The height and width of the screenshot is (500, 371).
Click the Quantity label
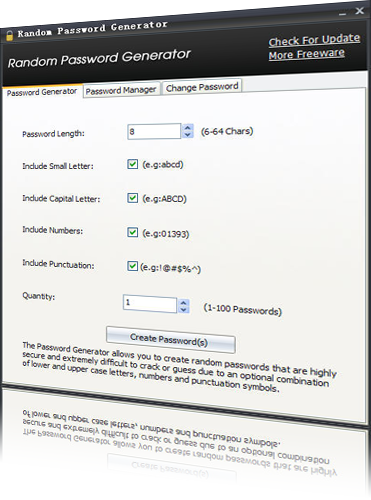pos(39,296)
